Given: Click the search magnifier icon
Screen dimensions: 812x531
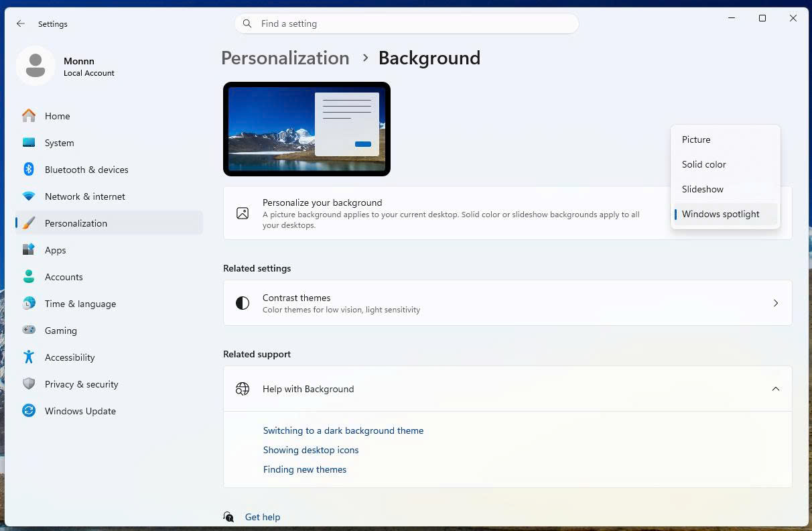Looking at the screenshot, I should coord(247,23).
